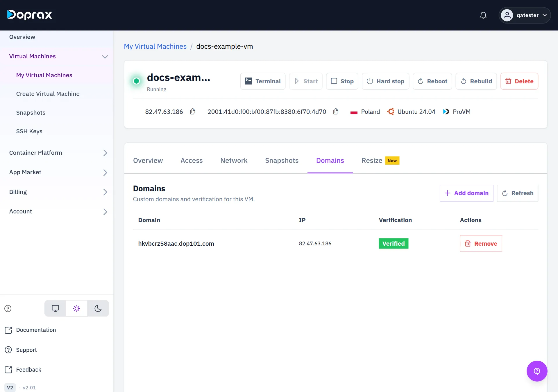
Task: Open the qatester account dropdown
Action: (525, 15)
